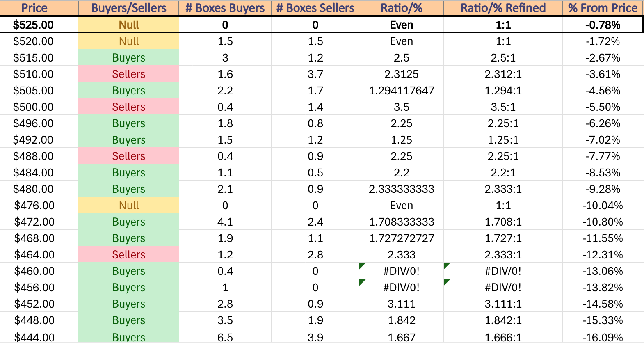Click the 1.4 boxes sellers cell
The width and height of the screenshot is (644, 343).
click(315, 107)
